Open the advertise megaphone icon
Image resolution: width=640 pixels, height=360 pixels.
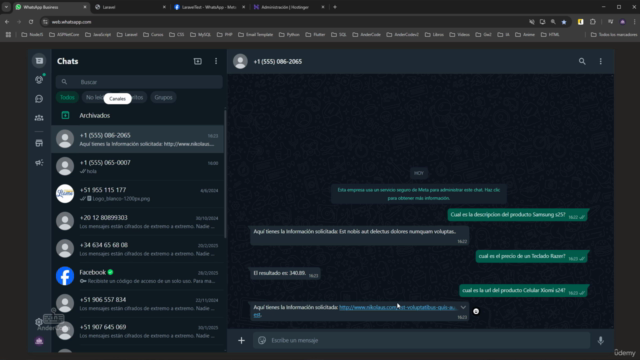tap(39, 162)
